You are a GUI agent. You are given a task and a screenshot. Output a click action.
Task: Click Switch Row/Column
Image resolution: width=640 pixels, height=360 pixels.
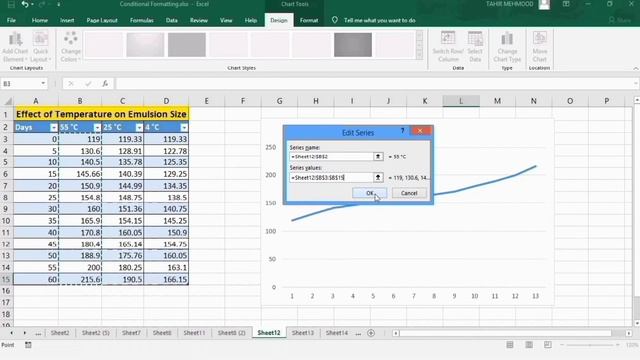coord(448,47)
